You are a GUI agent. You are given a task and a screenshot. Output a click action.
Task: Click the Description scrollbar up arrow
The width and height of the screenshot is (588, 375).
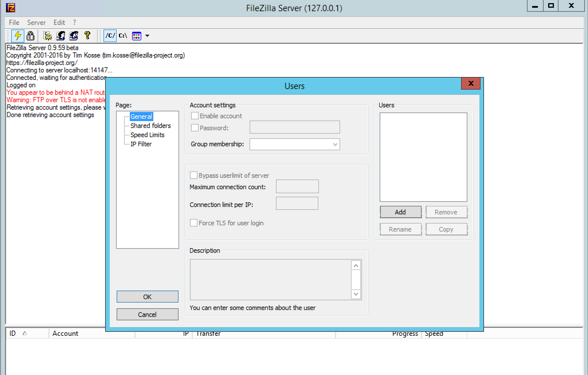[x=356, y=266]
